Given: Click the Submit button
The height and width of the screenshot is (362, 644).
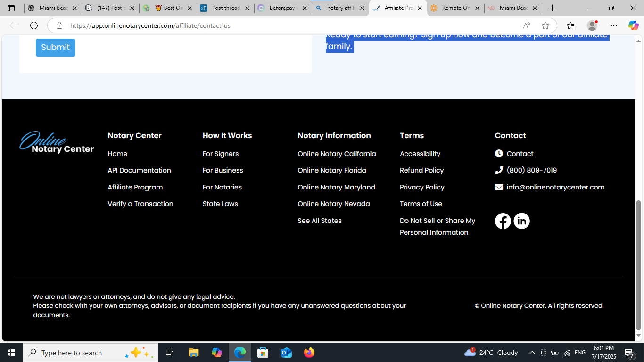Looking at the screenshot, I should [56, 47].
